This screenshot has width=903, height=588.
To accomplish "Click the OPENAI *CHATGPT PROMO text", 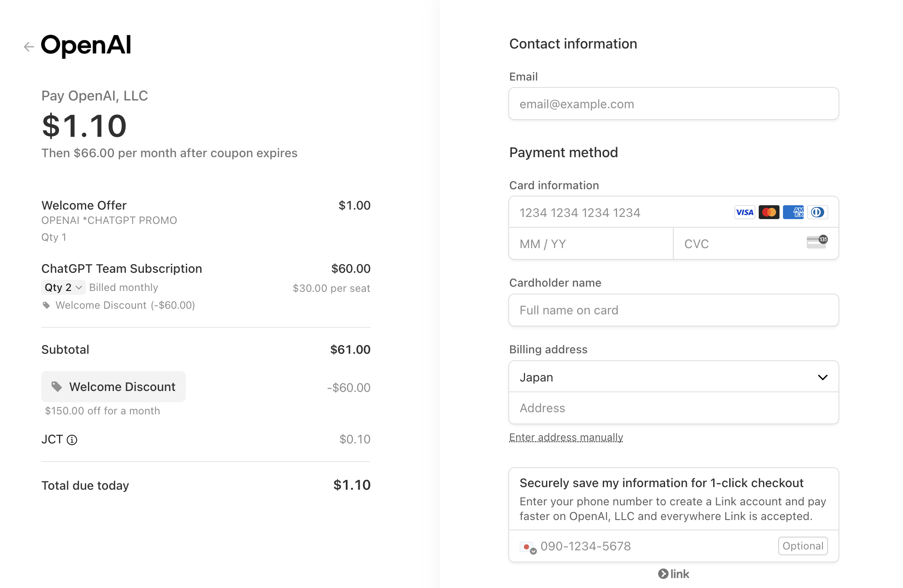I will [x=109, y=220].
